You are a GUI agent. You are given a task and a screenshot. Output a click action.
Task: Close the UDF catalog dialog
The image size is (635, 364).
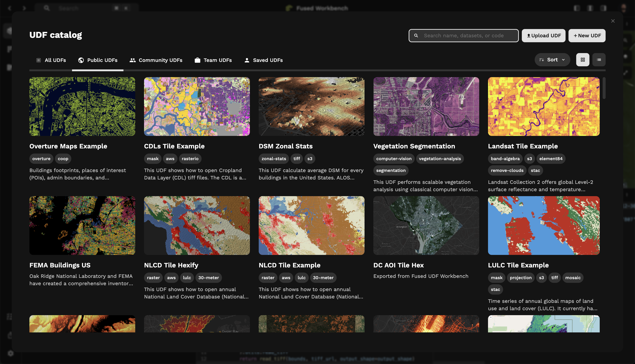(x=613, y=21)
